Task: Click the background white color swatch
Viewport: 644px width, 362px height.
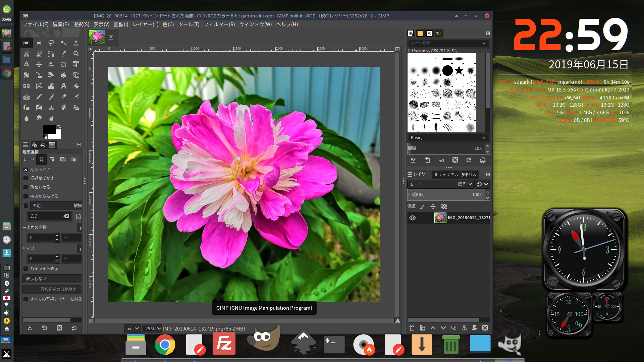Action: click(x=58, y=135)
